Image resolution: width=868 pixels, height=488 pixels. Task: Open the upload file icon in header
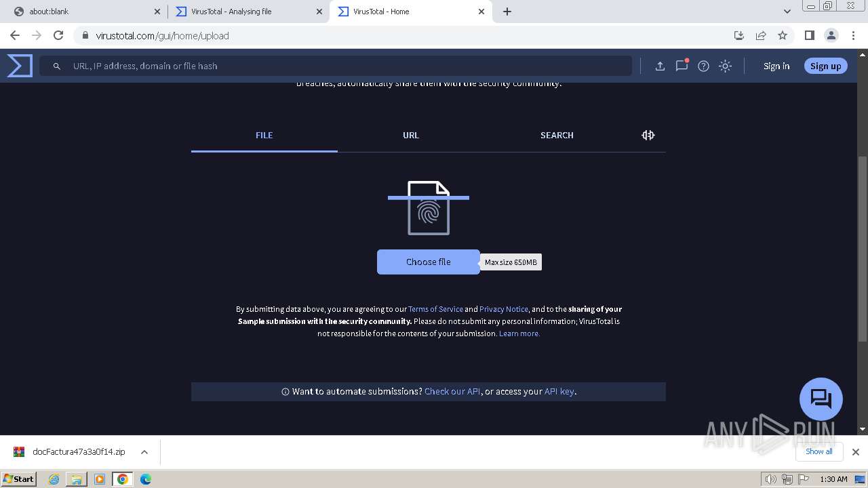[660, 66]
